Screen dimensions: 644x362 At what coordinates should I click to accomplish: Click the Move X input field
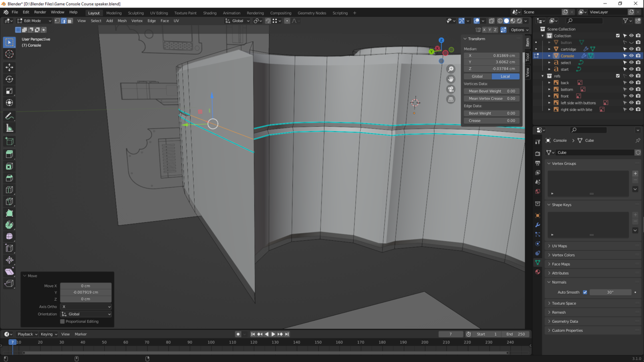[86, 286]
